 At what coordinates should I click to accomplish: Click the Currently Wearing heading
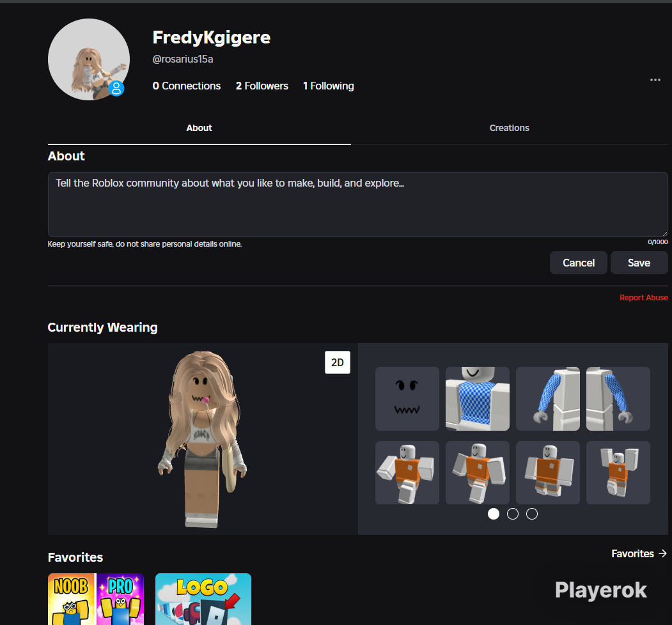coord(102,327)
